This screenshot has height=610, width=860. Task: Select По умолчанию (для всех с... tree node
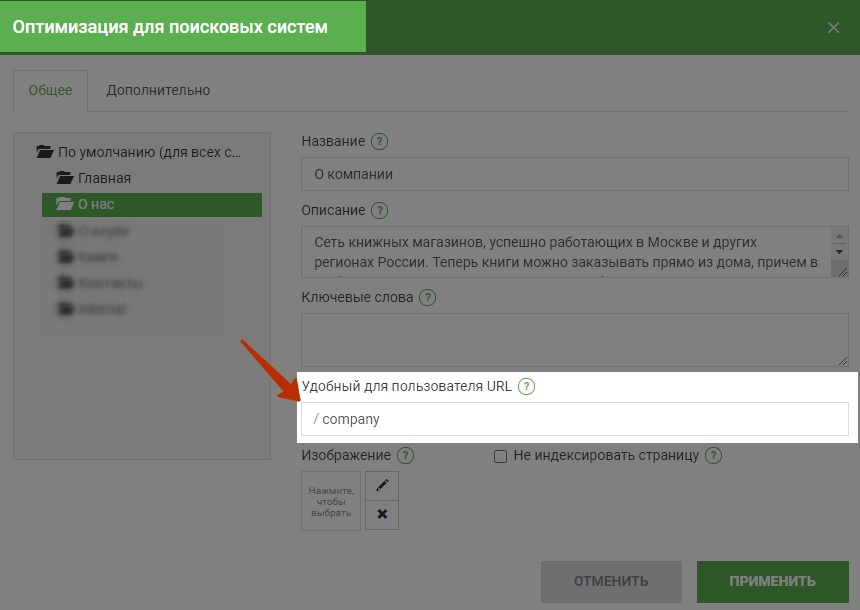(149, 152)
